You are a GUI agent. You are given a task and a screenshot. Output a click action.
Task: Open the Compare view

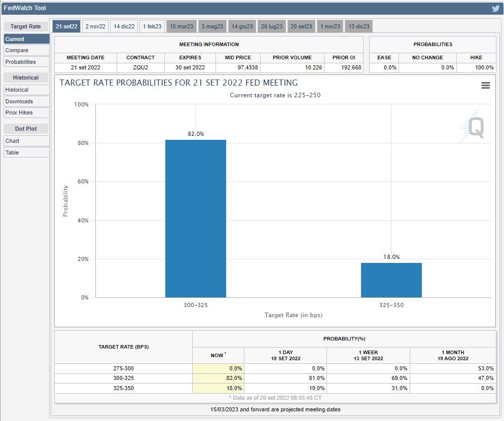(27, 51)
